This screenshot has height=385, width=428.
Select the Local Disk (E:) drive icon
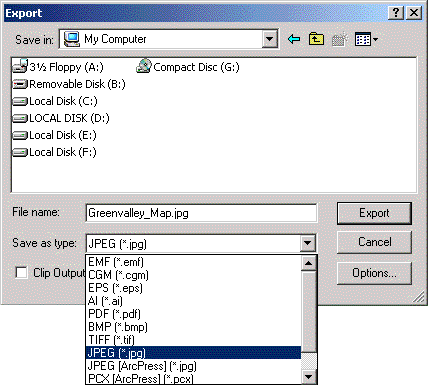(20, 135)
